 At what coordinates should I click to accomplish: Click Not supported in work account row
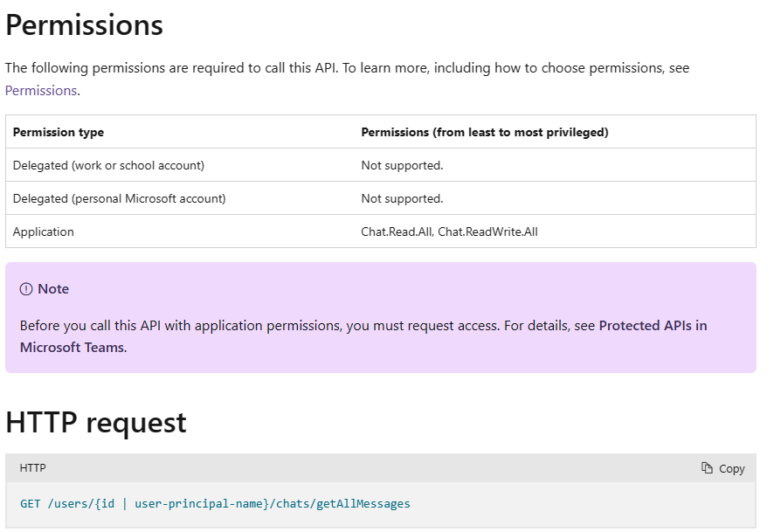[403, 165]
